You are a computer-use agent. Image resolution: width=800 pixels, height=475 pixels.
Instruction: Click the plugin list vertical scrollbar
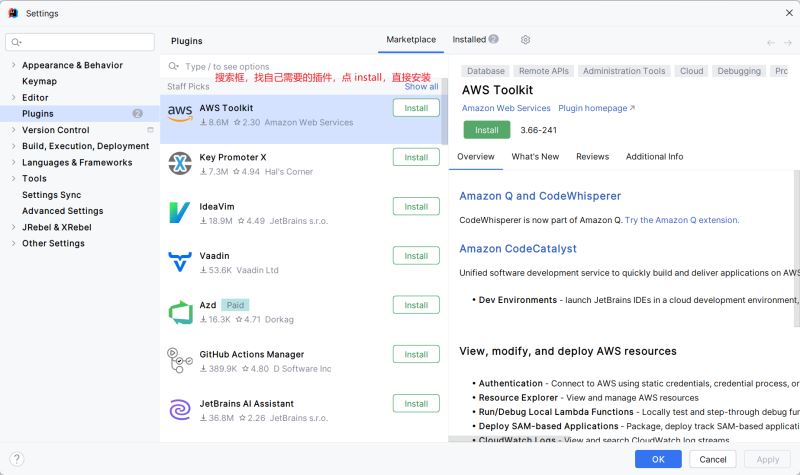[444, 111]
